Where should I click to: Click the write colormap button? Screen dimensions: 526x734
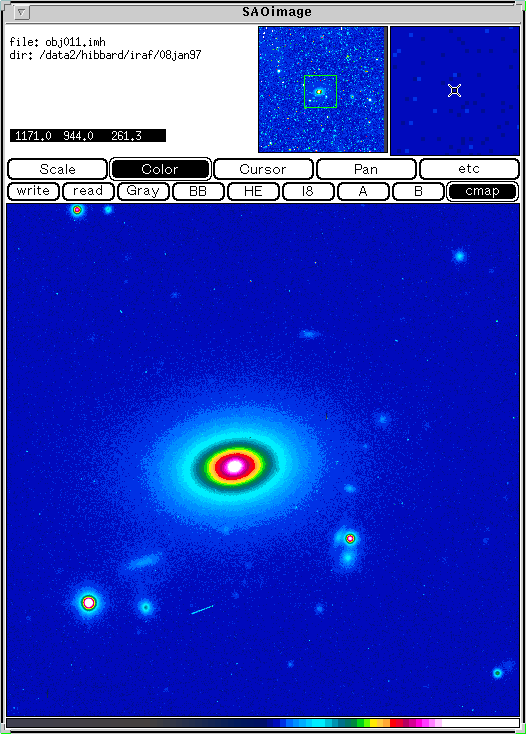pyautogui.click(x=33, y=191)
